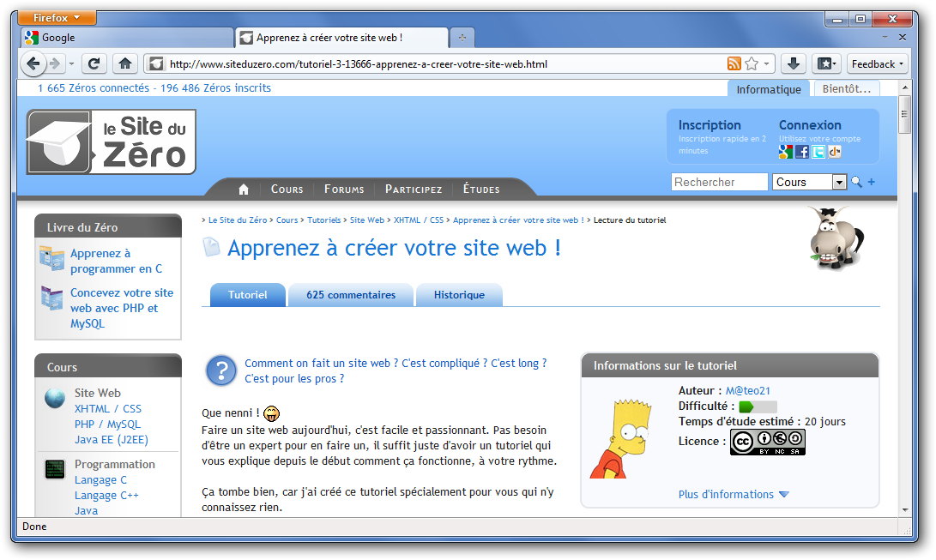The width and height of the screenshot is (936, 560).
Task: Select the Informatique top tab
Action: tap(768, 89)
